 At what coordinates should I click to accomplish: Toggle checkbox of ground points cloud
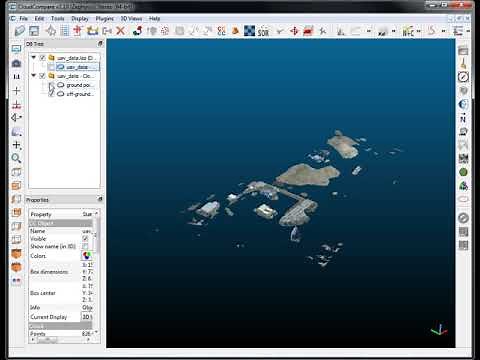(x=51, y=85)
